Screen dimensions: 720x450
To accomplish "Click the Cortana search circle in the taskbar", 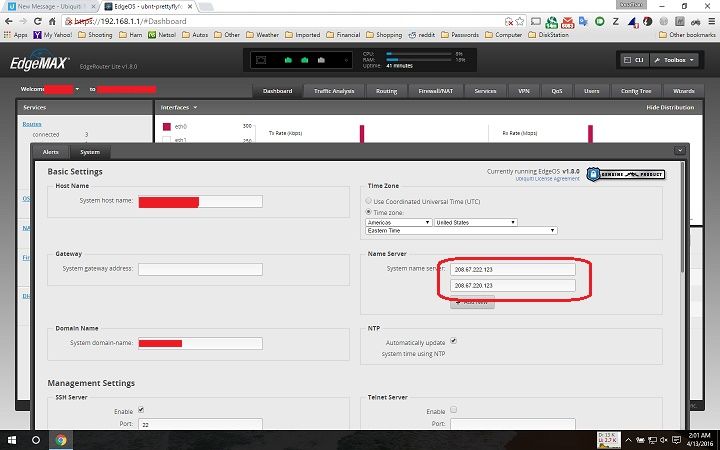I will point(36,439).
